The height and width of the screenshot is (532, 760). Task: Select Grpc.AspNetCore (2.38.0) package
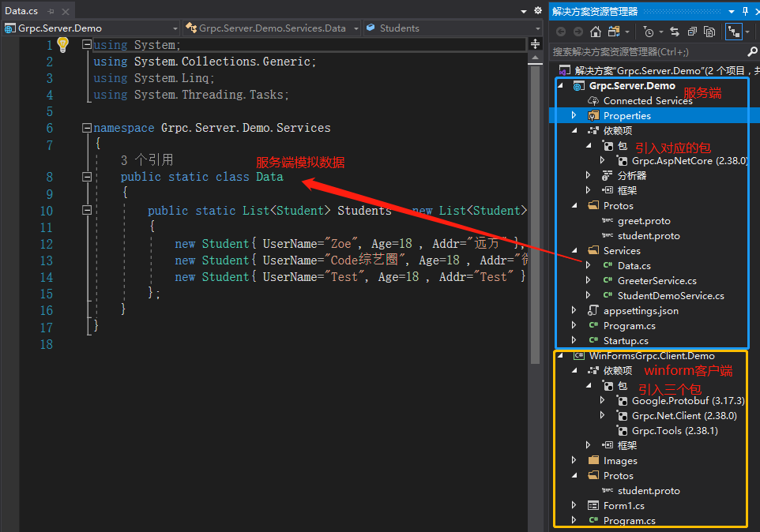689,161
